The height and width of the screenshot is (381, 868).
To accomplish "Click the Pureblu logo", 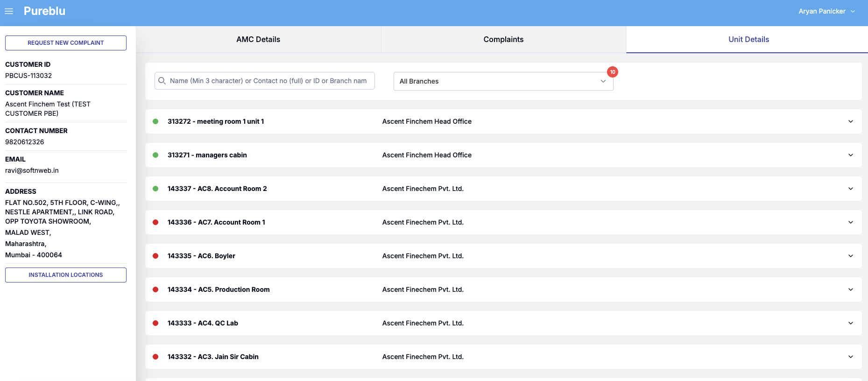I will click(44, 11).
